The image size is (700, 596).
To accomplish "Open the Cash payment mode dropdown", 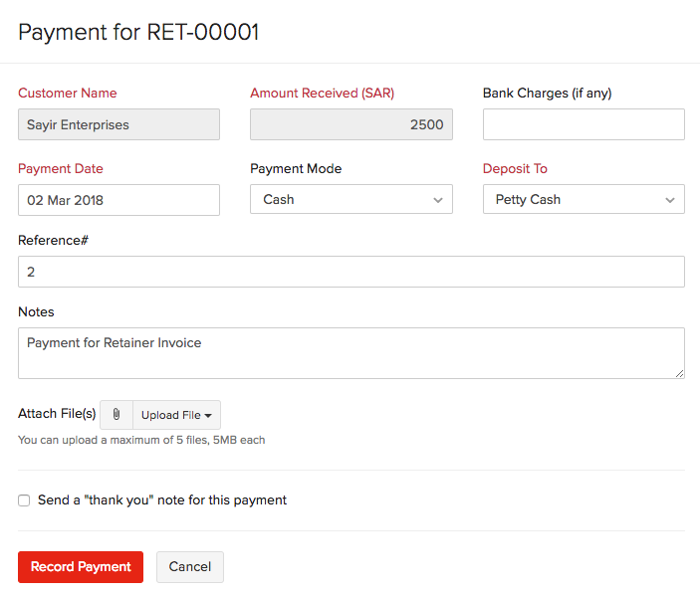I will (x=351, y=199).
